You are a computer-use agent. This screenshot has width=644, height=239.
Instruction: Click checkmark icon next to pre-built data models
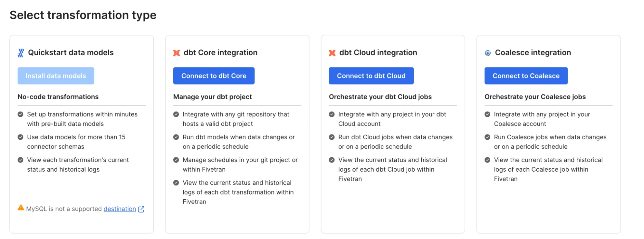[x=20, y=114]
